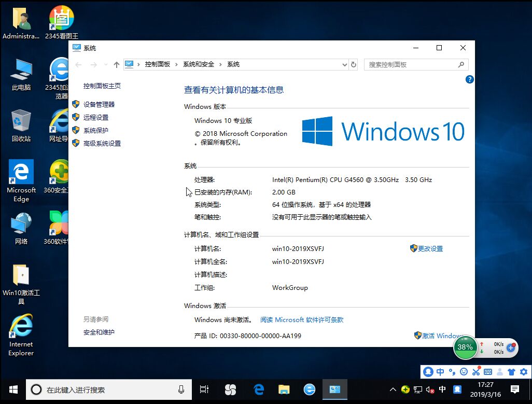Screen dimensions: 532x404
Task: Toggle 中 Chinese/English mode on IME toolbar
Action: pyautogui.click(x=440, y=372)
